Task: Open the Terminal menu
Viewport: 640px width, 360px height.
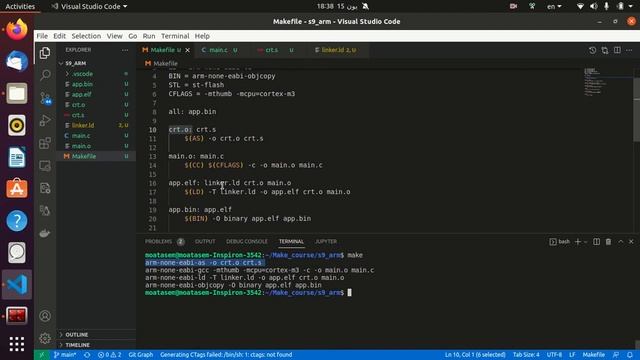Action: (x=175, y=36)
